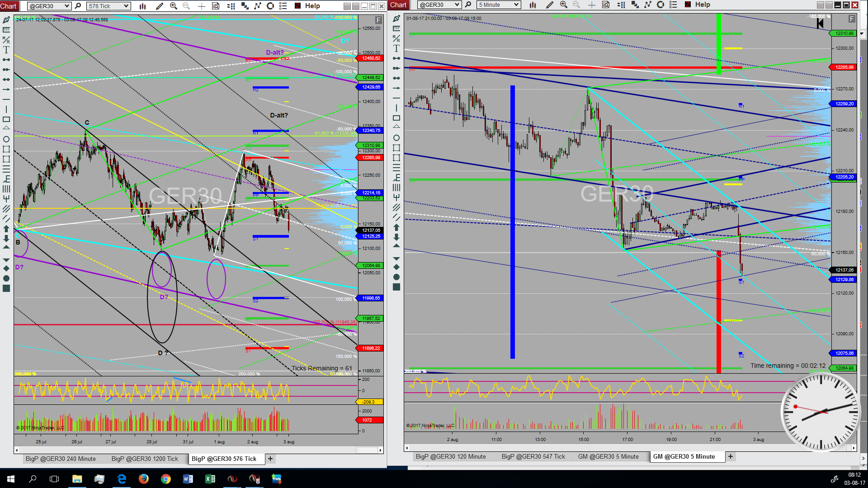The image size is (868, 488).
Task: Select the filled square marker in left sidebar
Action: click(x=6, y=288)
